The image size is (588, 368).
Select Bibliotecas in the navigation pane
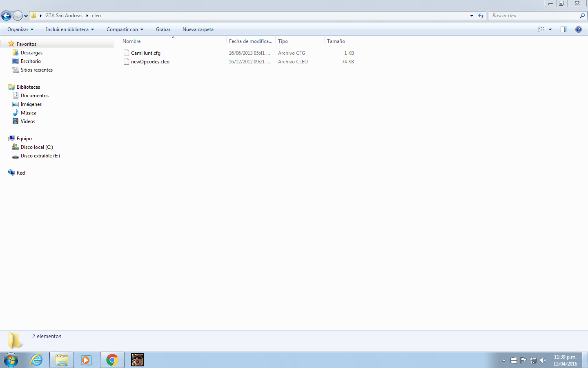point(28,87)
